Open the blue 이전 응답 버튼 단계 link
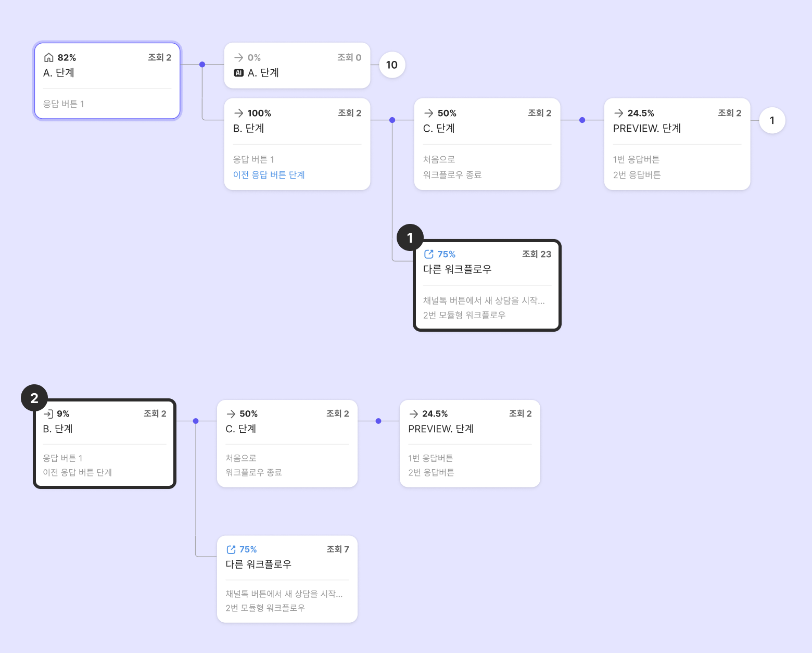Viewport: 812px width, 653px height. pos(269,175)
